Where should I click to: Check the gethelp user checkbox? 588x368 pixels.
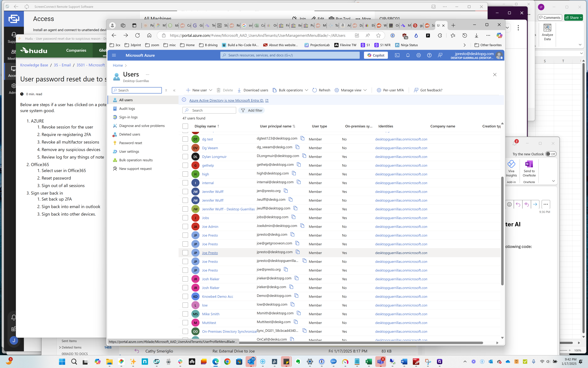coord(185,165)
